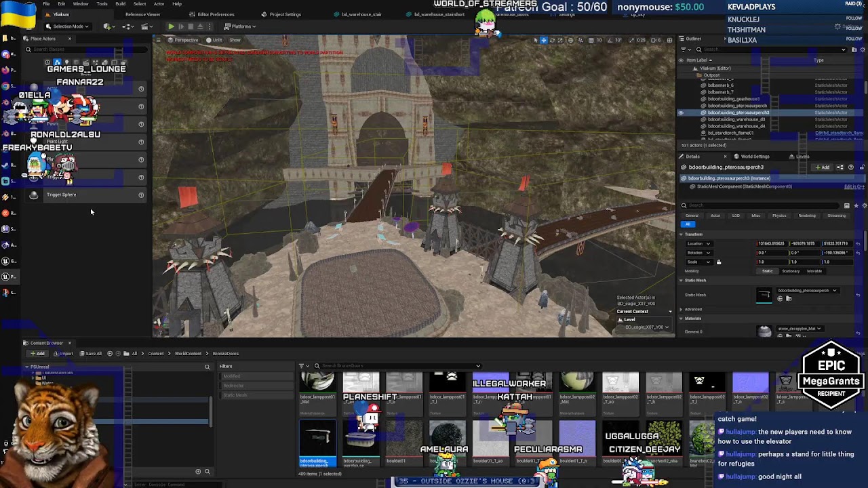This screenshot has height=488, width=868.
Task: Open the File menu
Action: pyautogui.click(x=46, y=3)
